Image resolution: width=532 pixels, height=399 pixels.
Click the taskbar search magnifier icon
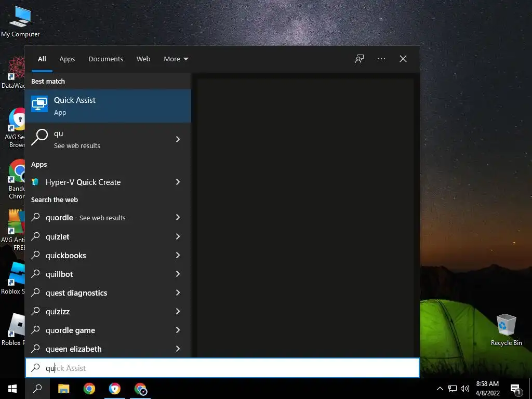(x=37, y=389)
